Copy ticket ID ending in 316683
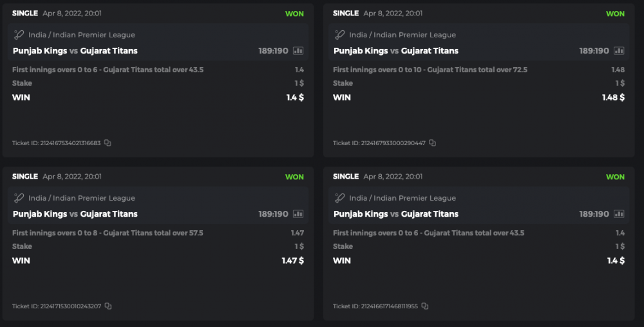The width and height of the screenshot is (644, 327). (x=108, y=143)
